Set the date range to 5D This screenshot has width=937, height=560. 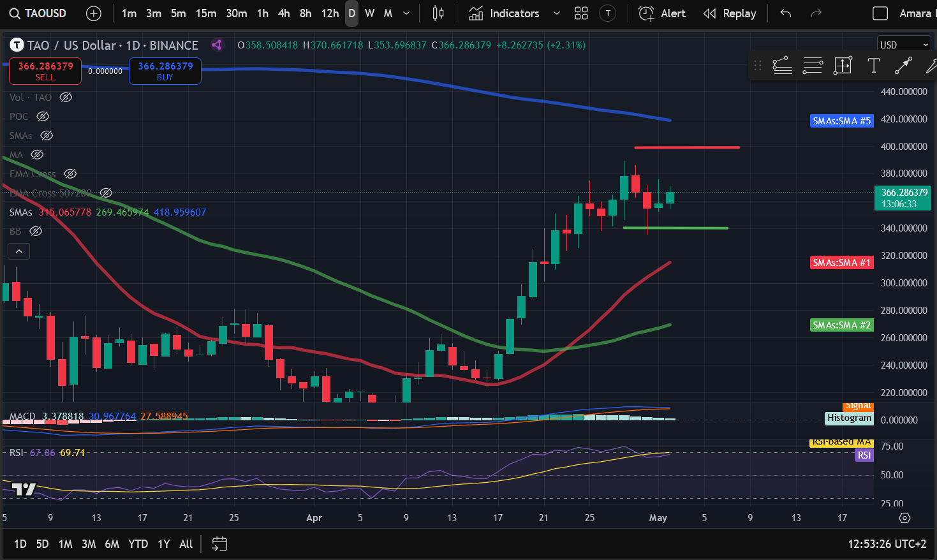[42, 544]
